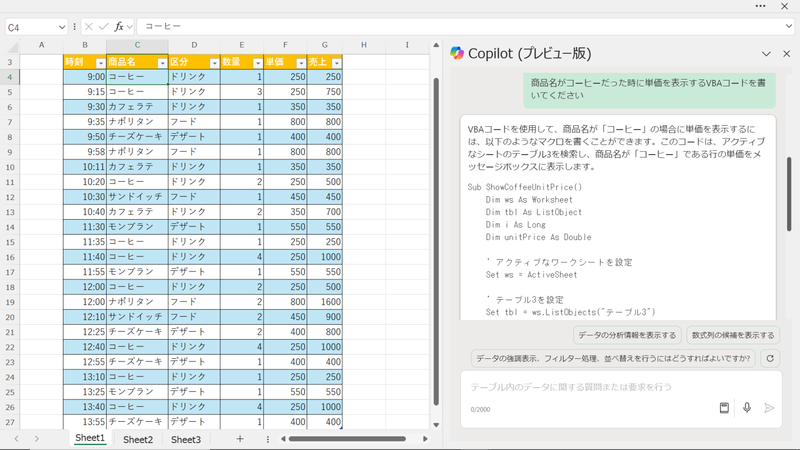The height and width of the screenshot is (450, 800).
Task: Select cell 1600 in the 売上 column
Action: point(324,302)
